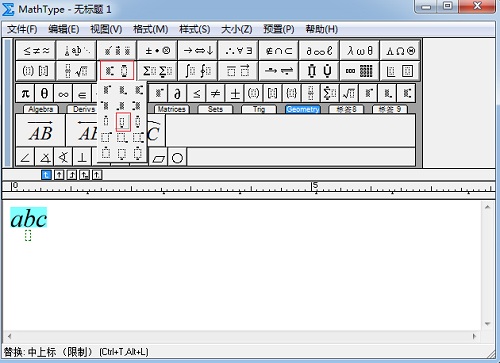Select the center tab stop button
Image resolution: width=500 pixels, height=363 pixels.
tap(59, 175)
